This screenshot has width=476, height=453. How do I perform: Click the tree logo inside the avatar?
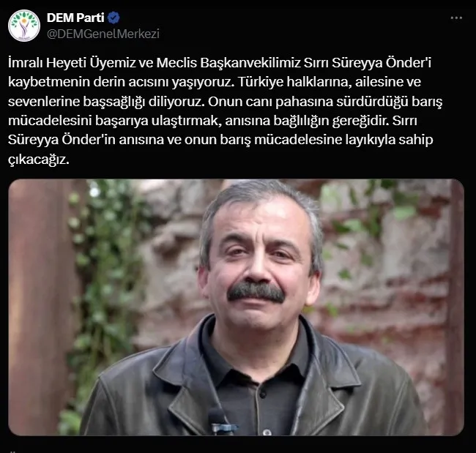[24, 25]
